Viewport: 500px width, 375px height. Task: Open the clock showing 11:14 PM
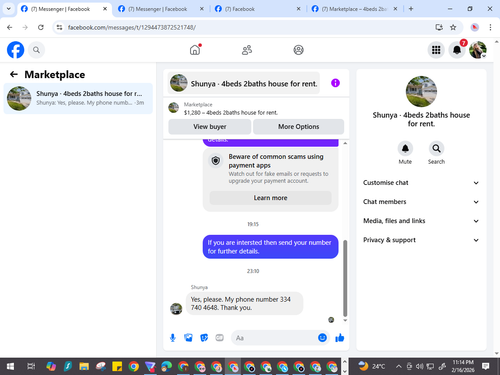463,366
